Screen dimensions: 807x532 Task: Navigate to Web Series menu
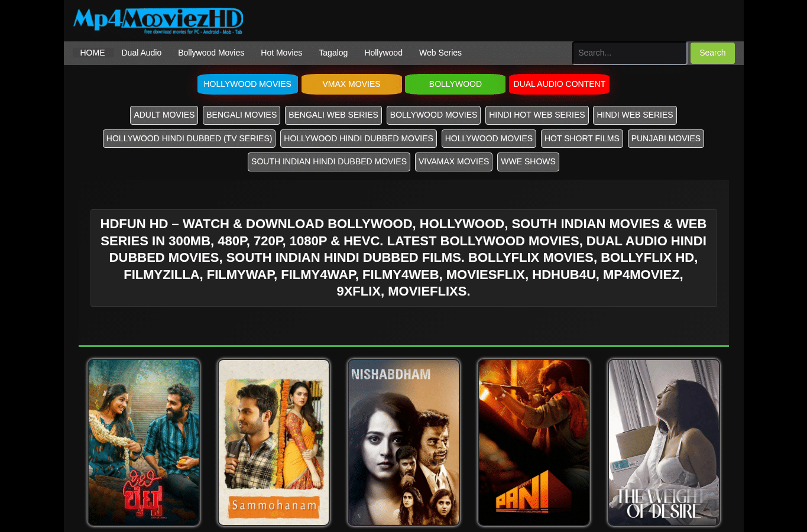(x=440, y=53)
